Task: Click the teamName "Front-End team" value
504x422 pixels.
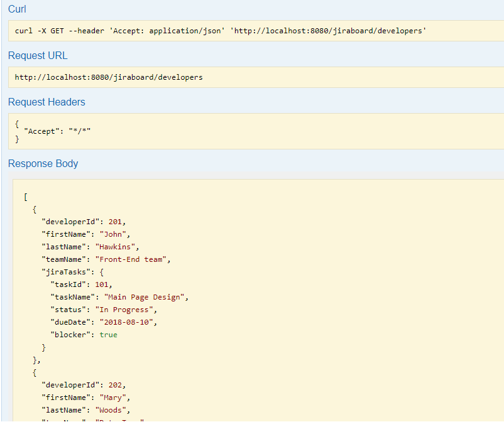Action: pyautogui.click(x=131, y=259)
